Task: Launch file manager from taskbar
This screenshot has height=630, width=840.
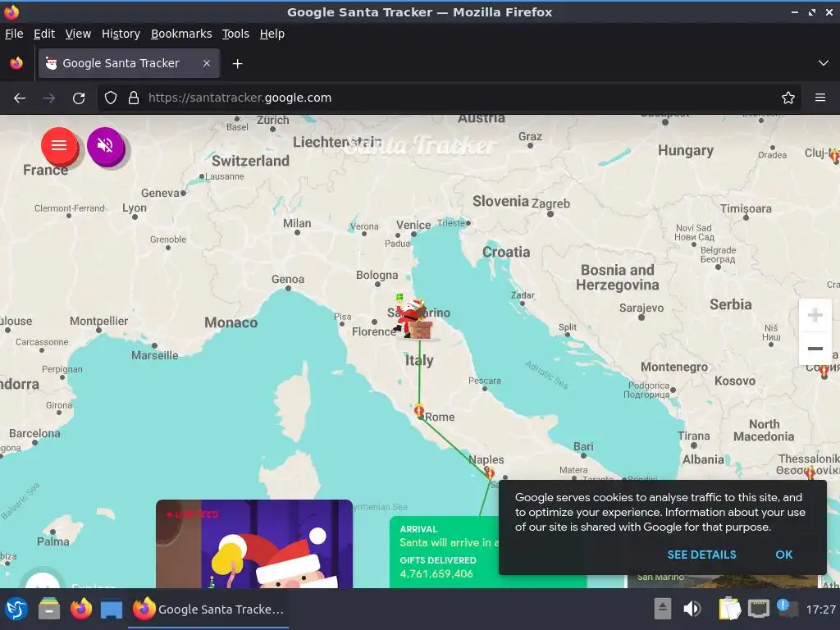Action: click(49, 609)
